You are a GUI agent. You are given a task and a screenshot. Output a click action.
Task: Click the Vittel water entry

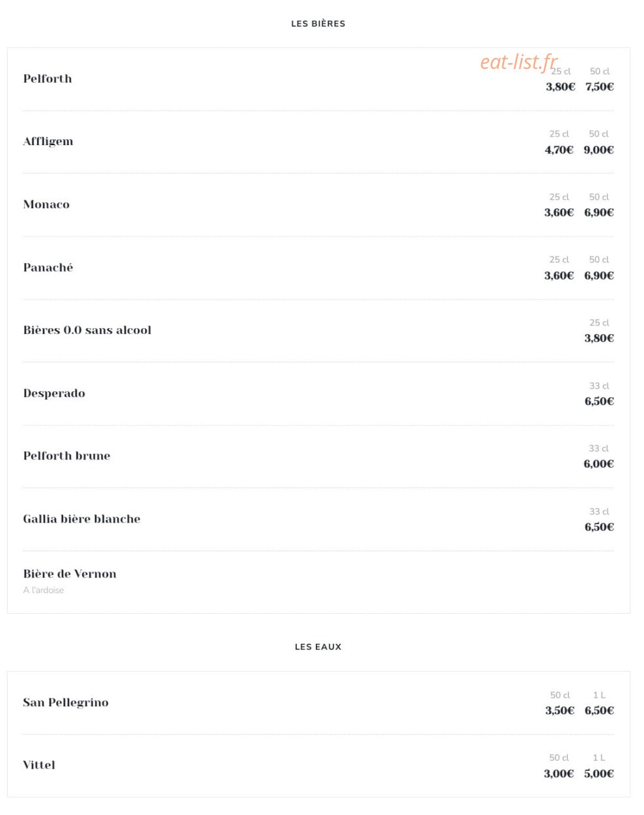pyautogui.click(x=39, y=765)
